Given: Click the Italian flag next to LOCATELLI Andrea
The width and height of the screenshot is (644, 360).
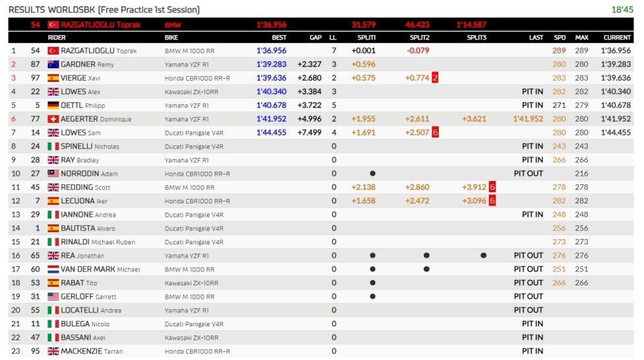Looking at the screenshot, I should [x=53, y=310].
